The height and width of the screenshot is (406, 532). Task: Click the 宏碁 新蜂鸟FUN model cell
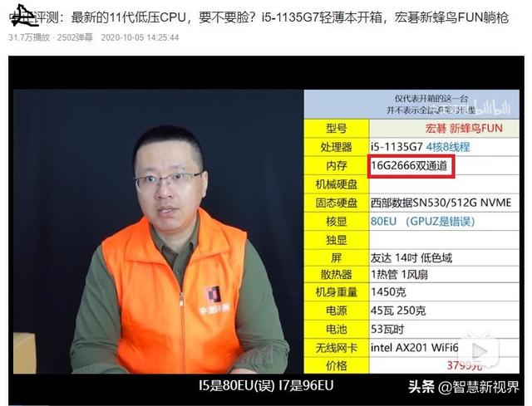(x=444, y=129)
